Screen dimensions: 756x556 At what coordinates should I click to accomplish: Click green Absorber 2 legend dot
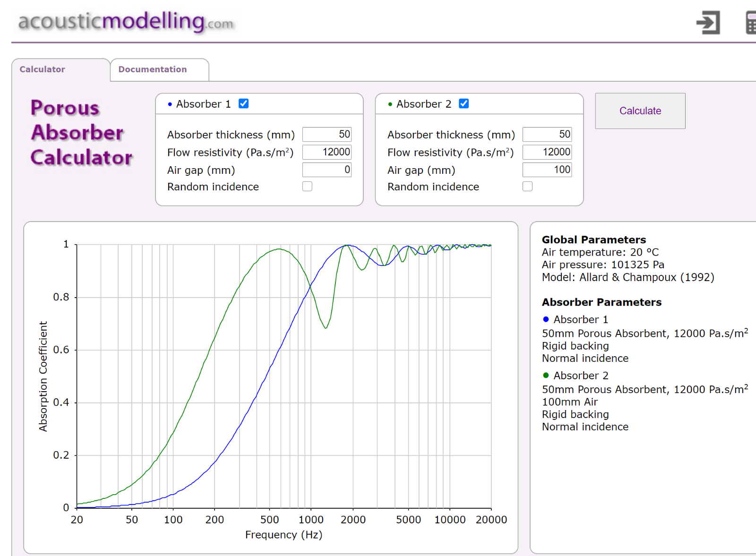point(546,376)
